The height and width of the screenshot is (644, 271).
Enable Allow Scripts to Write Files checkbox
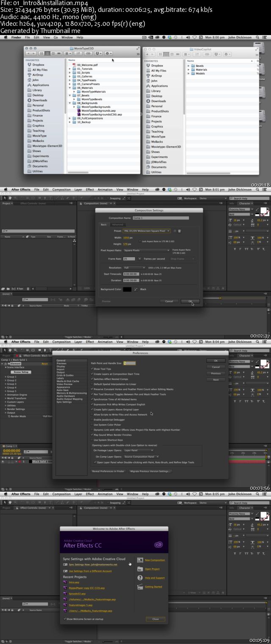92,414
